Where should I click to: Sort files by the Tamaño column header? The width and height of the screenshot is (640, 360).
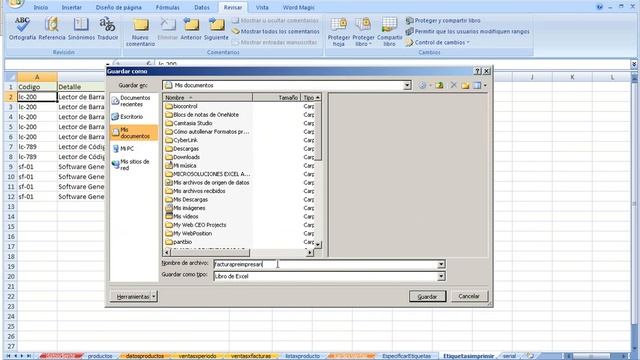click(x=276, y=98)
